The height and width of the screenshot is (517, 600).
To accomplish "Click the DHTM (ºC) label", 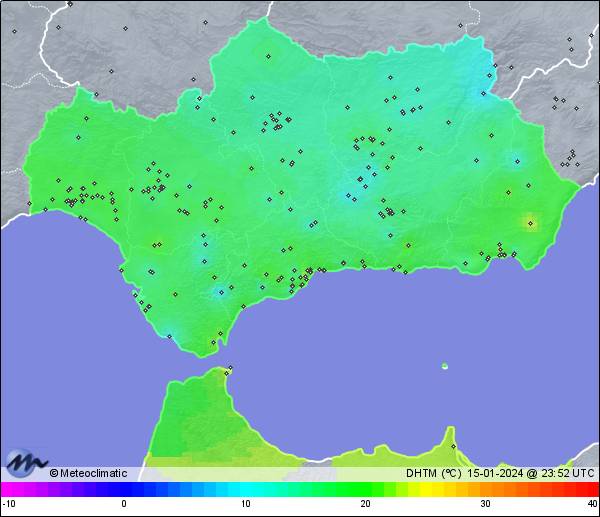I will (434, 473).
